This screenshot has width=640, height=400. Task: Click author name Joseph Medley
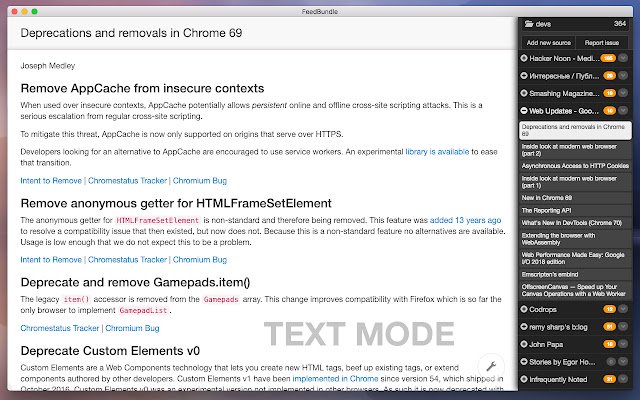pyautogui.click(x=48, y=66)
